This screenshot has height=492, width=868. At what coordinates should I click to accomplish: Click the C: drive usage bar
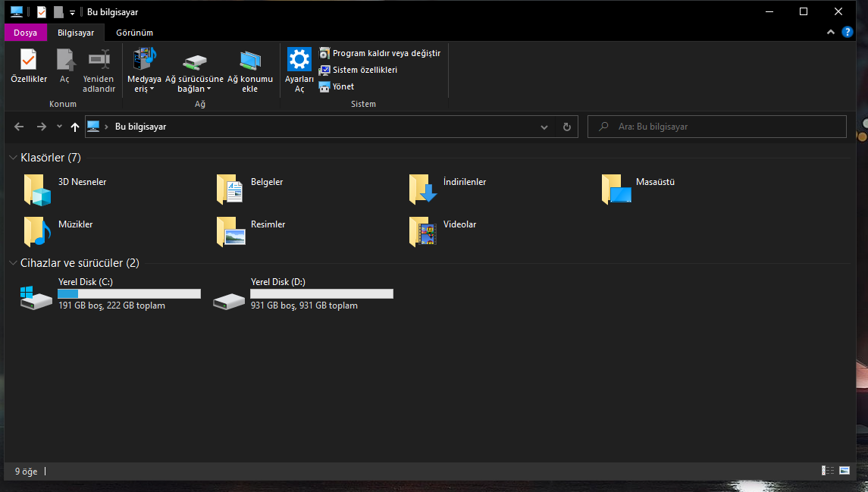[x=129, y=294]
